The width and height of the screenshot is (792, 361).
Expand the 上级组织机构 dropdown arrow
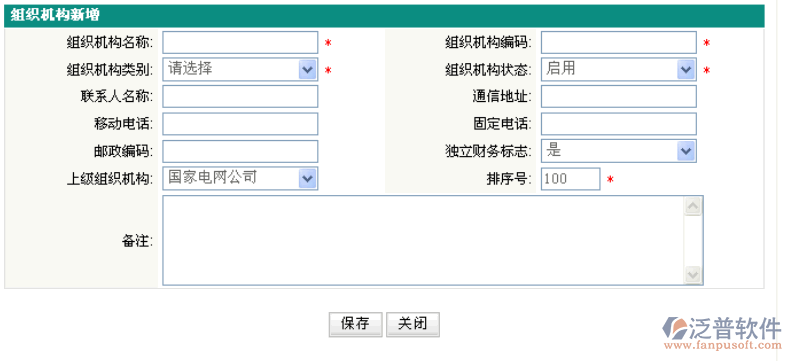307,178
